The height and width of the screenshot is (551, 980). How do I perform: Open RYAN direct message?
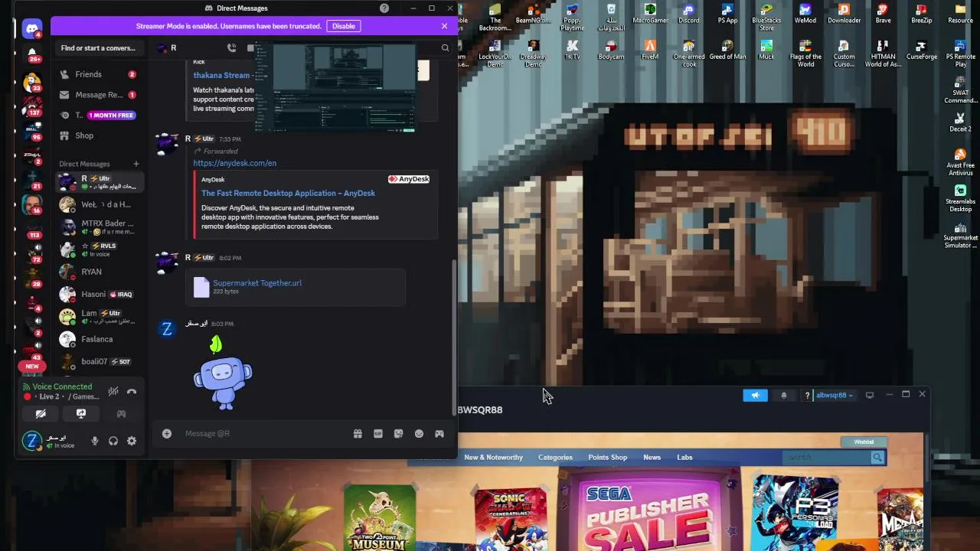pos(100,272)
